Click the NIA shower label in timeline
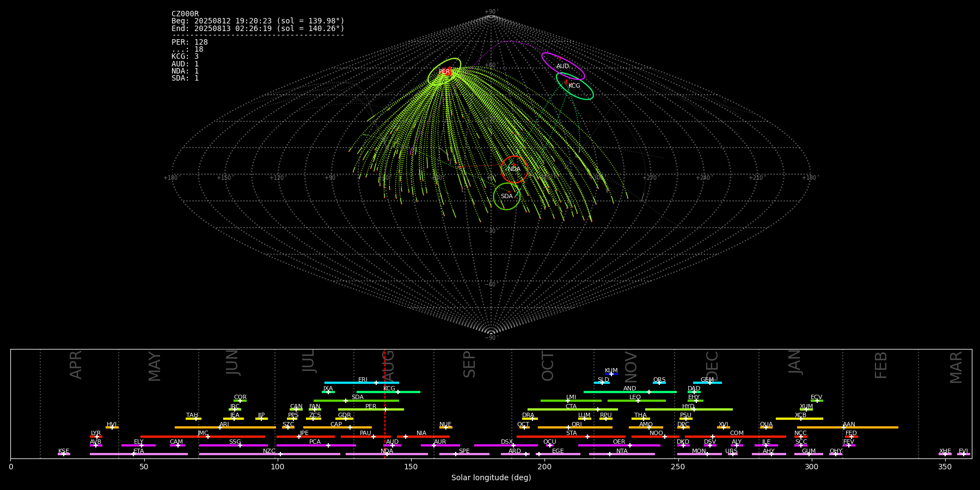The image size is (980, 490). tap(421, 433)
